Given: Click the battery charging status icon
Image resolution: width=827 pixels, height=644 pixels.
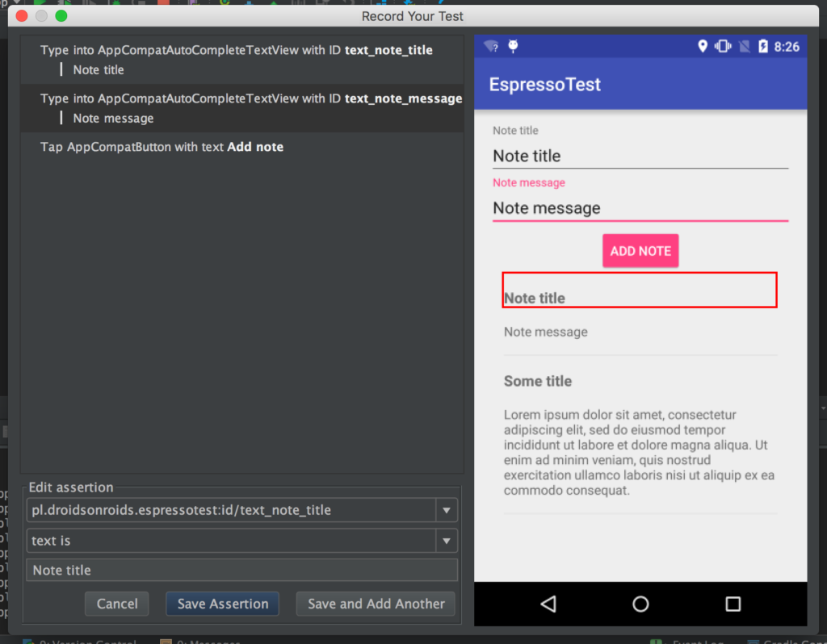Looking at the screenshot, I should click(x=763, y=46).
